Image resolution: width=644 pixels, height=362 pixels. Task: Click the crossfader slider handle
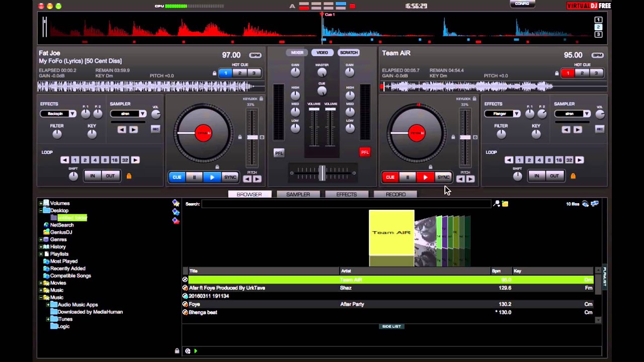(x=322, y=173)
